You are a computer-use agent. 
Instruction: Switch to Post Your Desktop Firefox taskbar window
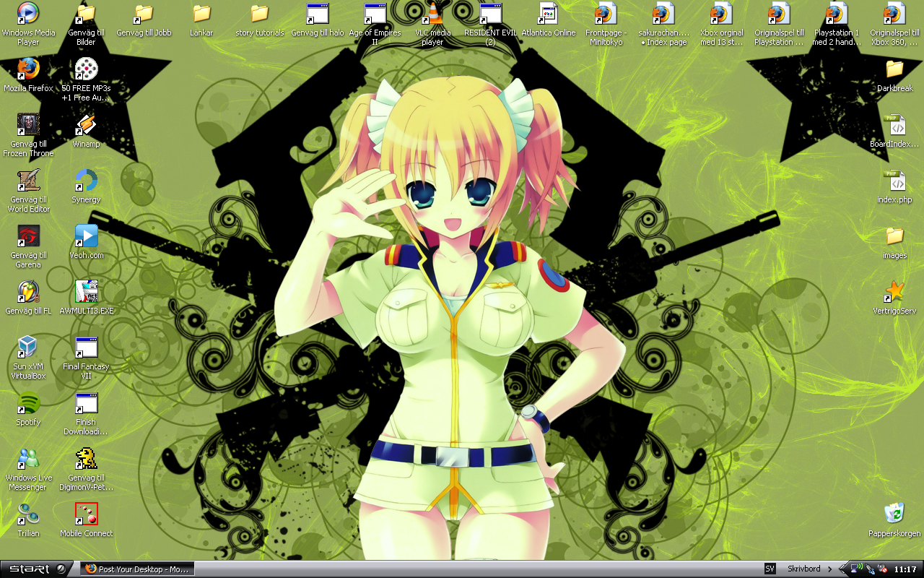(136, 569)
